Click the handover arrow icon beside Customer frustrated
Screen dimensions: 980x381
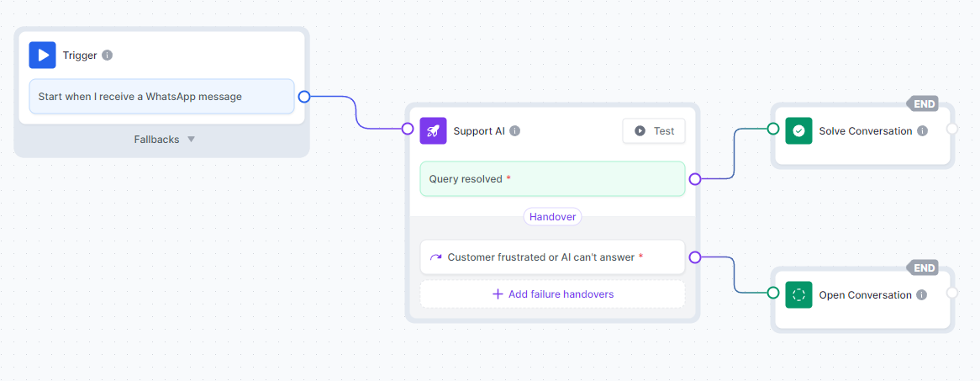435,257
